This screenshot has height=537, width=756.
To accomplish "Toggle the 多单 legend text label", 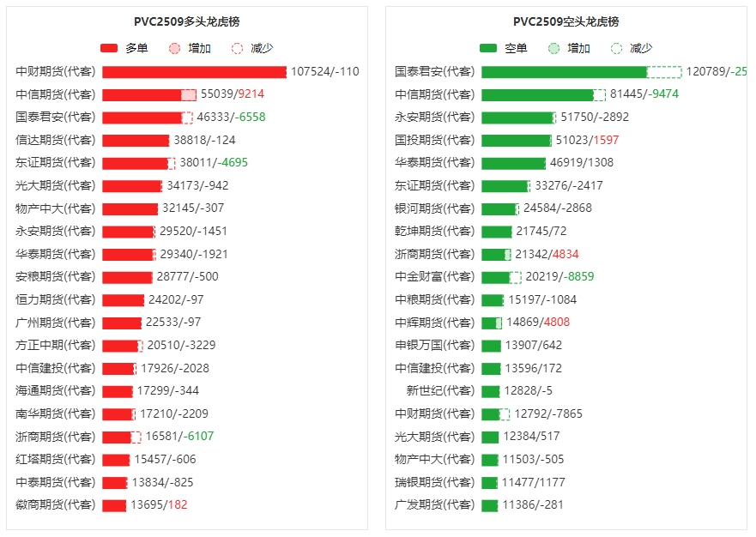I will [x=136, y=49].
